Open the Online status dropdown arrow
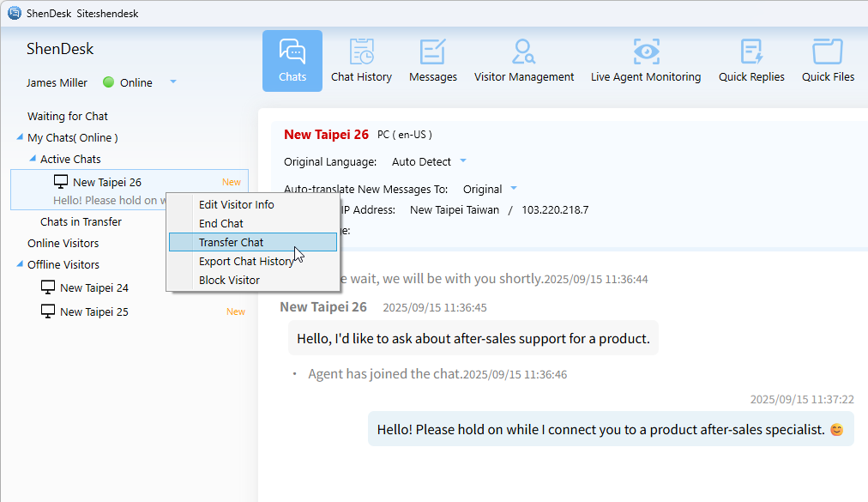Viewport: 868px width, 502px height. click(x=172, y=82)
